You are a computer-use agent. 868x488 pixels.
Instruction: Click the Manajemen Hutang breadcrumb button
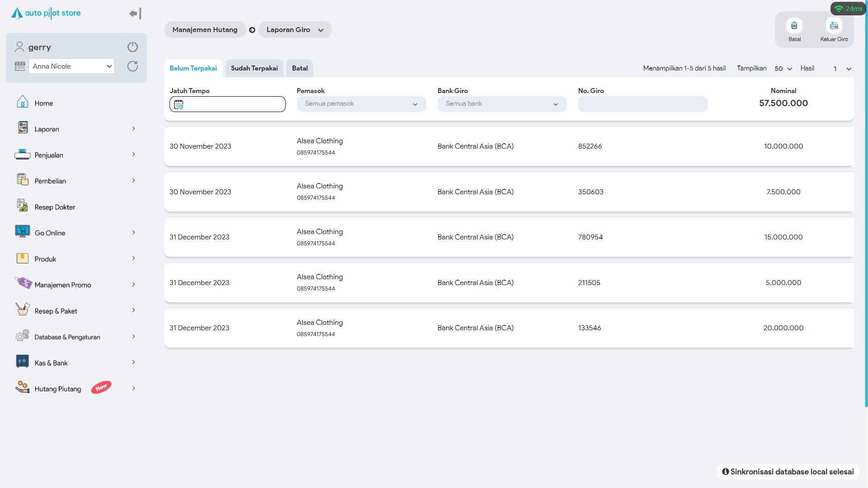coord(205,30)
